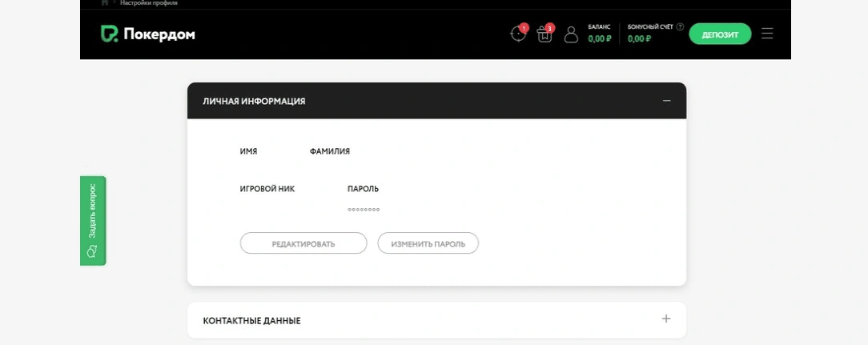Click the user profile icon
Image resolution: width=868 pixels, height=345 pixels.
[x=571, y=34]
